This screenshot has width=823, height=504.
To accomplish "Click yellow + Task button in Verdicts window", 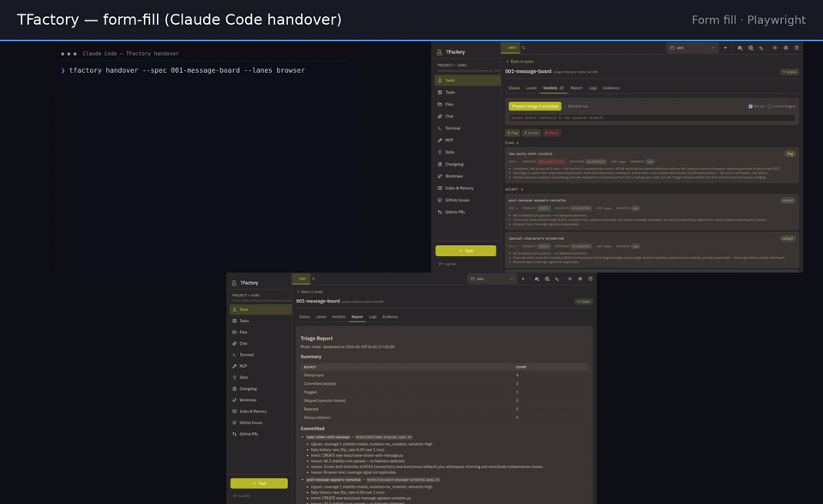I will coord(466,250).
